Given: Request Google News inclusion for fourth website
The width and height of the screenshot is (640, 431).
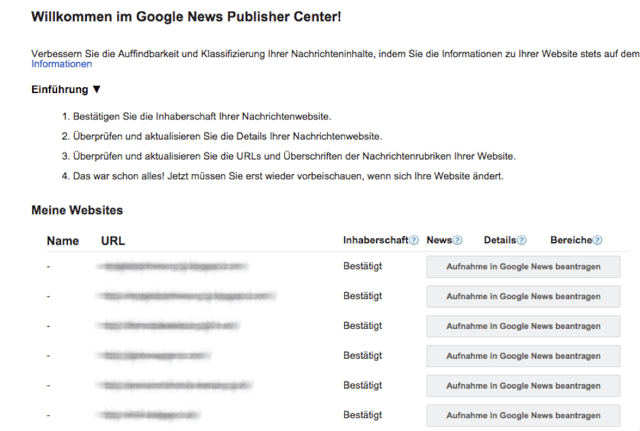Looking at the screenshot, I should [x=523, y=356].
